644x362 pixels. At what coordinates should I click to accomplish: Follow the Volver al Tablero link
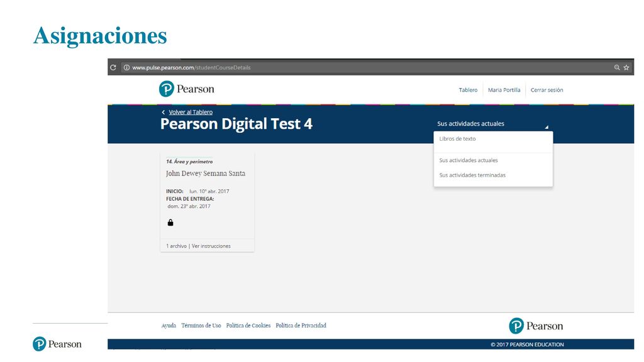[x=191, y=112]
